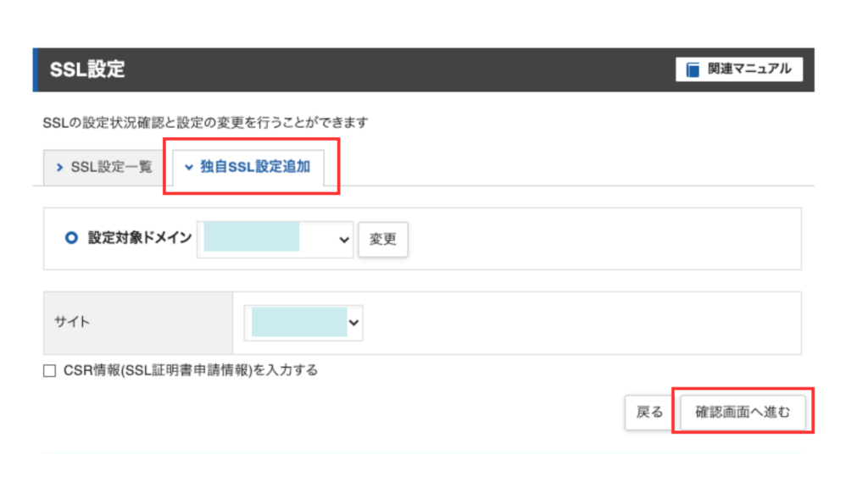Enable the CSR情報 checkbox

tap(50, 371)
